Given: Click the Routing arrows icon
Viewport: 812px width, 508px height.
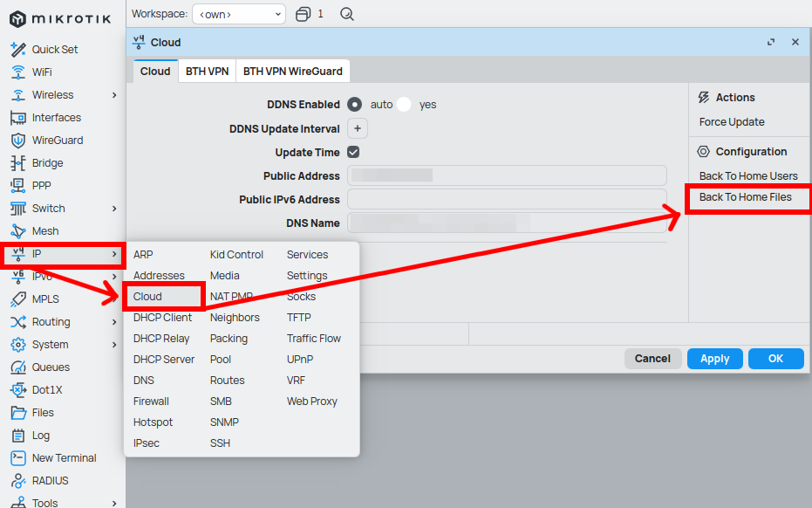Looking at the screenshot, I should (x=18, y=322).
